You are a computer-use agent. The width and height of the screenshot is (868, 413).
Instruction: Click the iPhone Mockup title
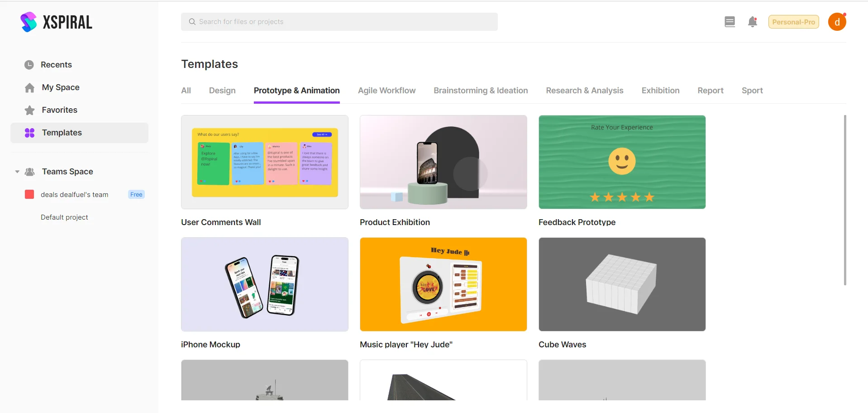click(x=210, y=345)
